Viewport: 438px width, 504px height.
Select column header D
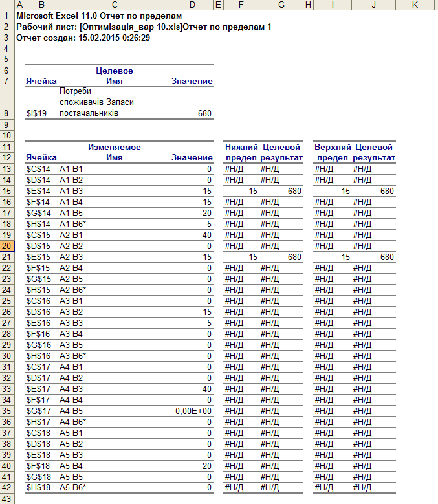click(x=192, y=5)
